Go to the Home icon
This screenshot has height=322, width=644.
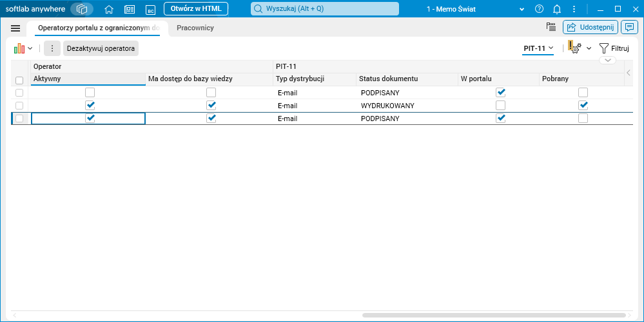(x=109, y=9)
